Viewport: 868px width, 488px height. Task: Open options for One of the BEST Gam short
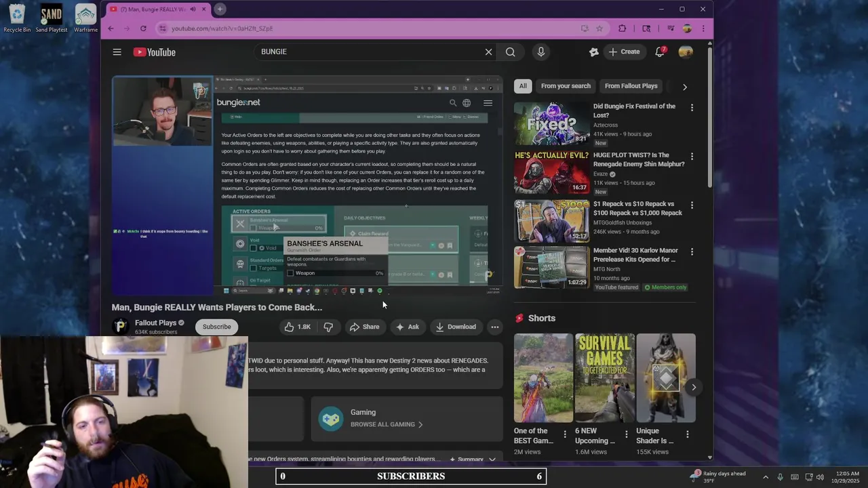(x=565, y=434)
